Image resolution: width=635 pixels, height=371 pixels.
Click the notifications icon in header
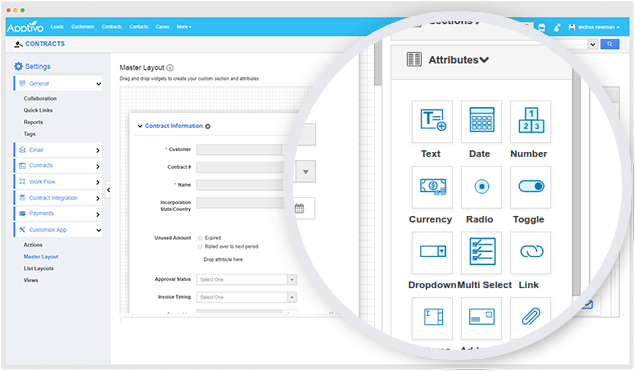point(557,27)
